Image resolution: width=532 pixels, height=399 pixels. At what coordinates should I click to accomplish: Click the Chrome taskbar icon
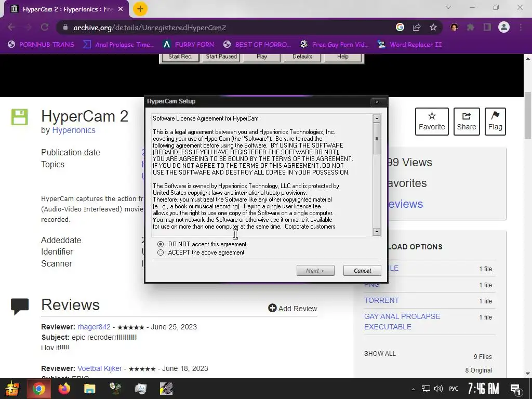tap(38, 389)
